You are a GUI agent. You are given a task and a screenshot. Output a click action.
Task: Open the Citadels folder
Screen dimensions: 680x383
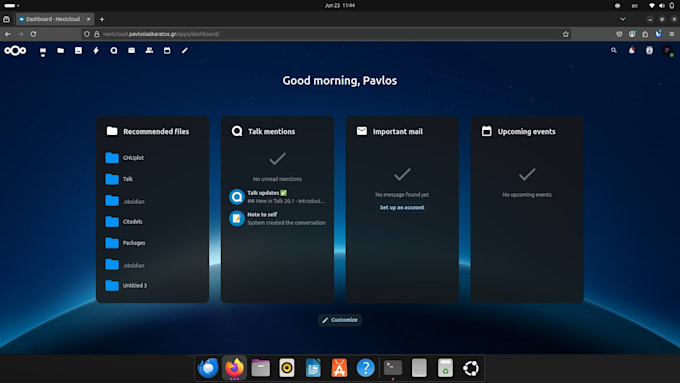click(x=152, y=221)
